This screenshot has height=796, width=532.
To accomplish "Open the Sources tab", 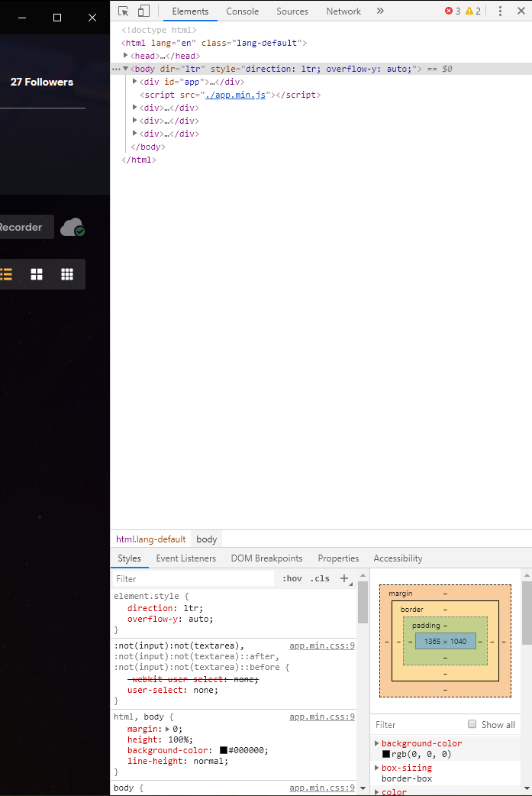I will [x=292, y=11].
